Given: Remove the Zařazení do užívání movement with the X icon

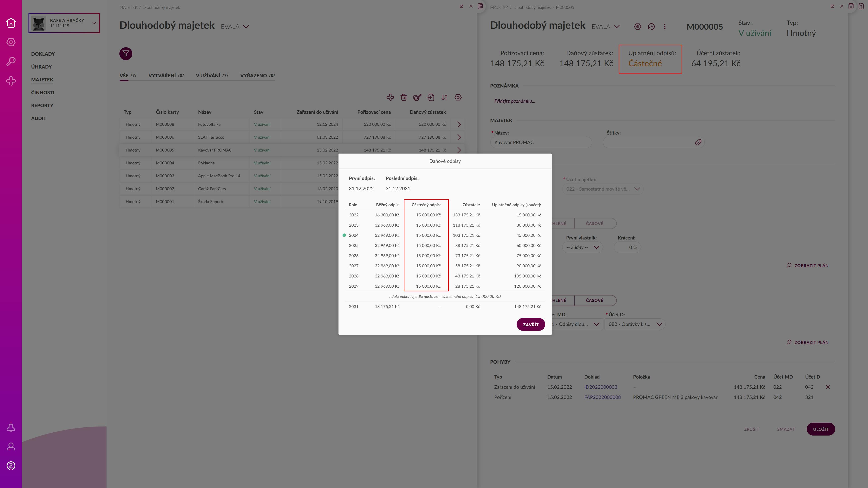Looking at the screenshot, I should 828,387.
